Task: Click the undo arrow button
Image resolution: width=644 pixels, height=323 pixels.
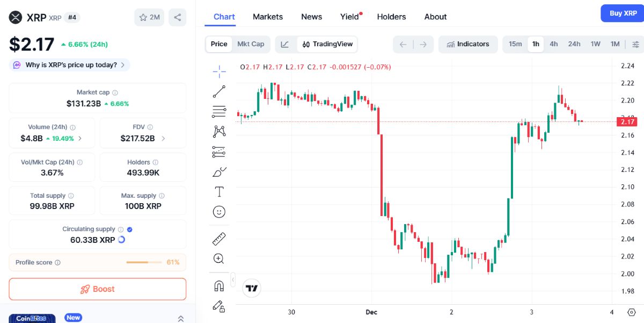Action: pos(403,44)
